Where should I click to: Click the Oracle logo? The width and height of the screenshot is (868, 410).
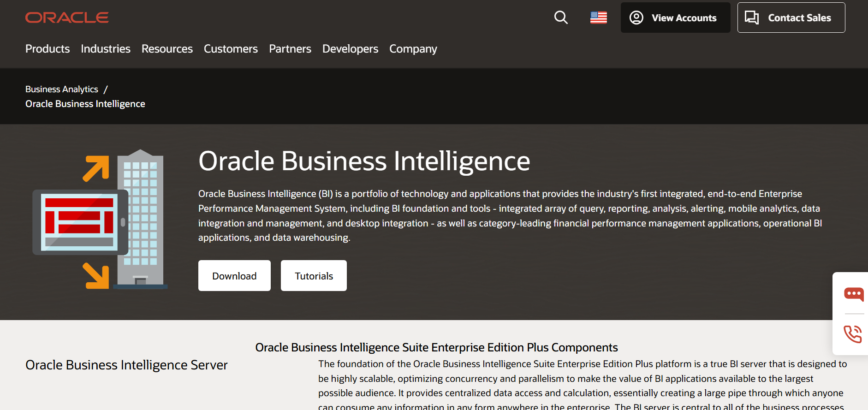[x=67, y=18]
